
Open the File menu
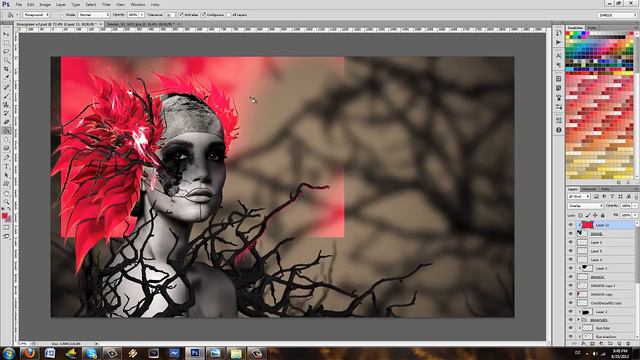click(19, 4)
